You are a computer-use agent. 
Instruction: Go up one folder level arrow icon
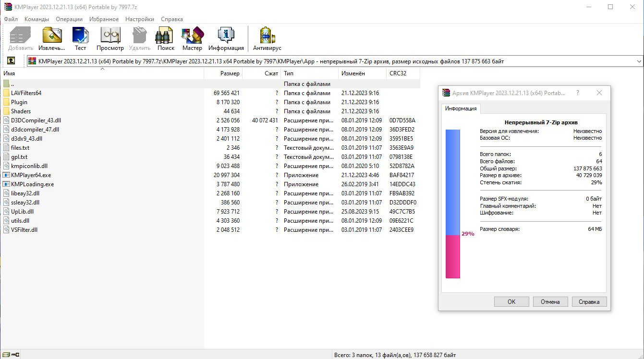pos(11,61)
